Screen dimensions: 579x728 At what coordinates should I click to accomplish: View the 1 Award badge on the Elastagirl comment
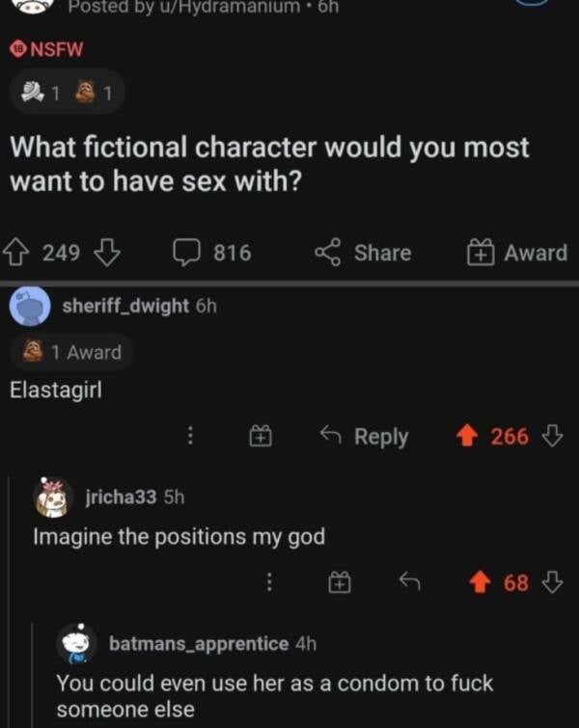point(73,353)
